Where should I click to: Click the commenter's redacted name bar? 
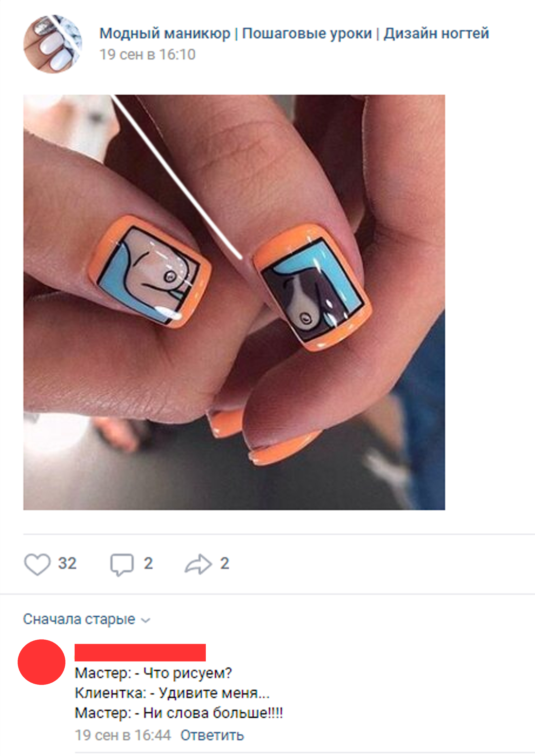[140, 652]
